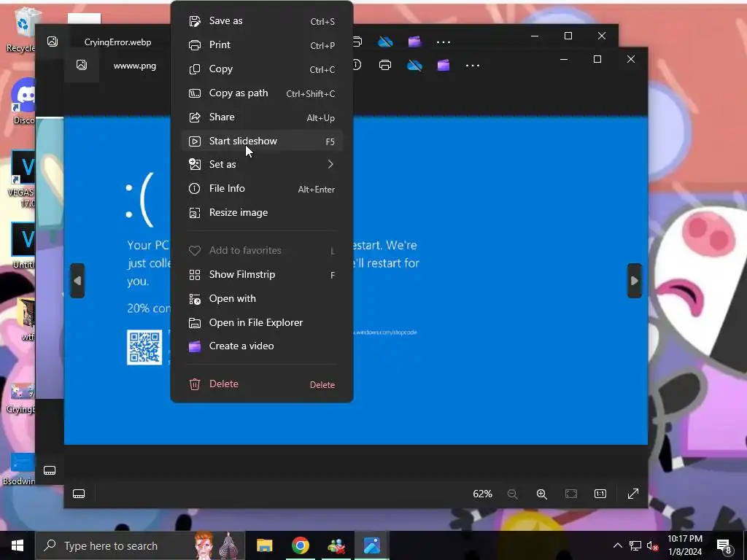Click OneDrive icon in CryingError.webp window
Image resolution: width=747 pixels, height=560 pixels.
pyautogui.click(x=385, y=42)
